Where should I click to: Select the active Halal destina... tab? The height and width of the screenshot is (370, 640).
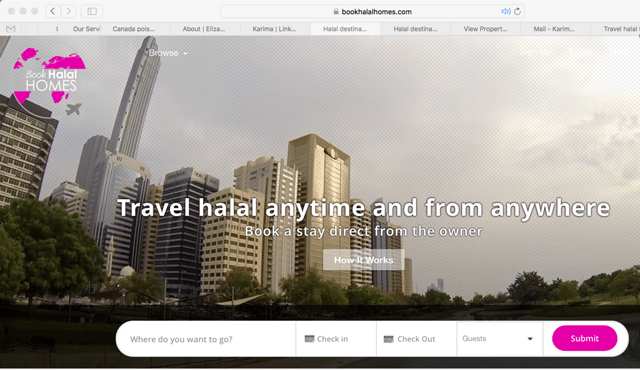[345, 29]
